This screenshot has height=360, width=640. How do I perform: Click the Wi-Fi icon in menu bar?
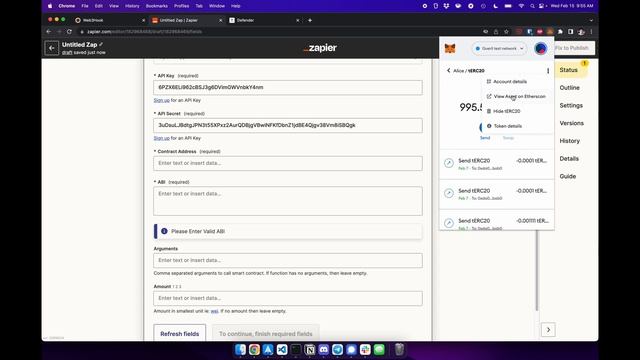521,6
